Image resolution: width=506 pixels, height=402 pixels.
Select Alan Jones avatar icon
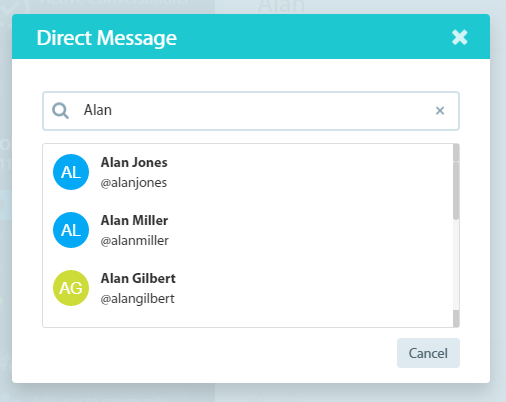tap(71, 172)
